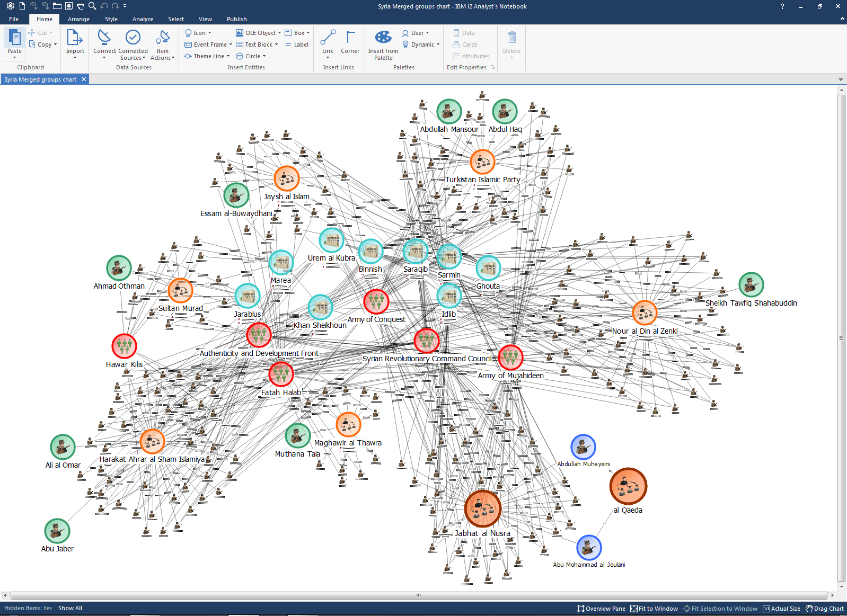Switch to the Analyze ribbon tab
Screen dimensions: 847x616
(x=143, y=19)
